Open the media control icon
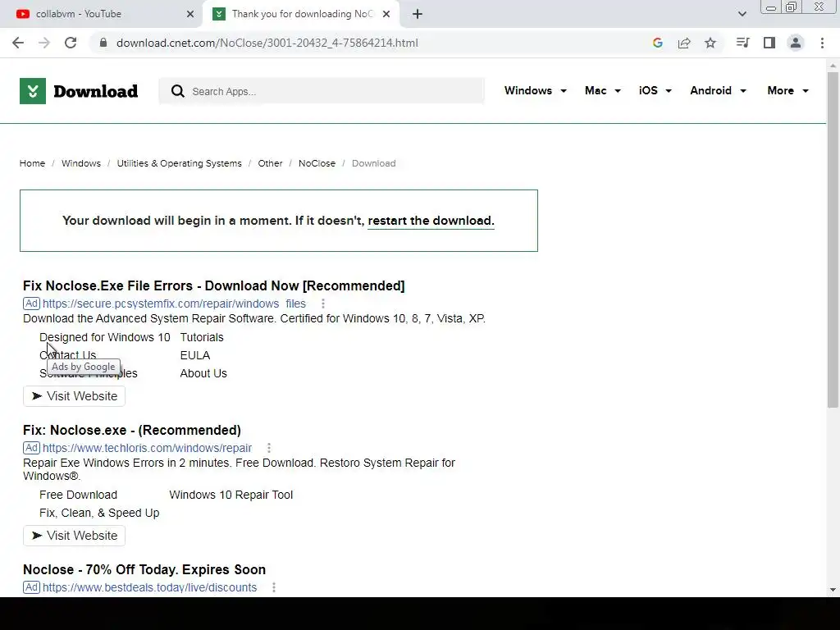This screenshot has height=630, width=840. point(742,43)
